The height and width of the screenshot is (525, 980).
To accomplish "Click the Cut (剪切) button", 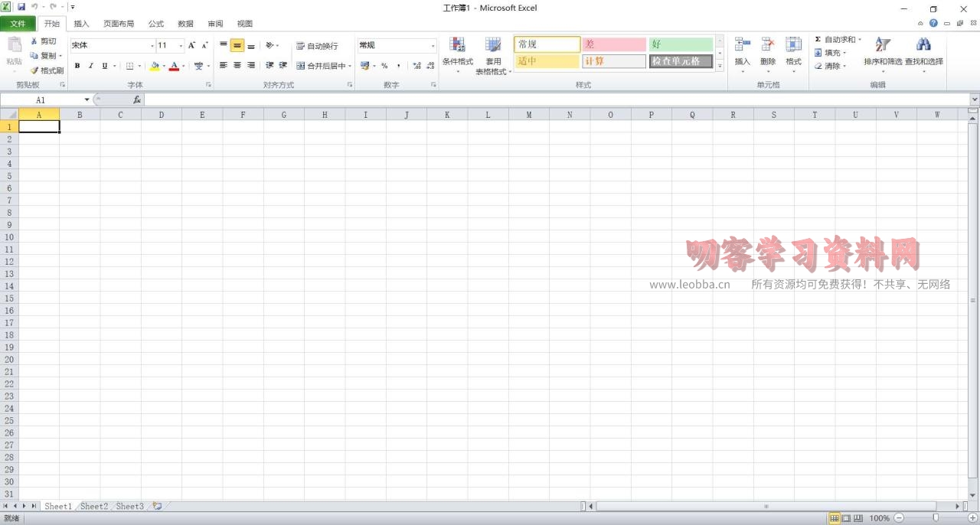I will pos(44,41).
